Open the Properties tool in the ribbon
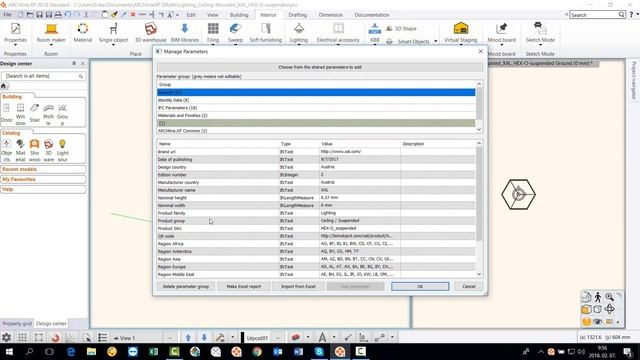The width and height of the screenshot is (640, 360). [16, 33]
